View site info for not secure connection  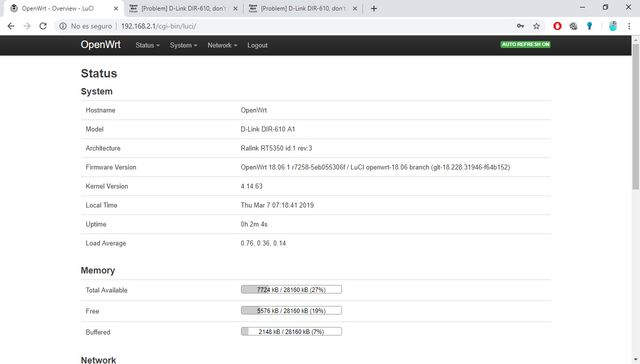(x=63, y=26)
